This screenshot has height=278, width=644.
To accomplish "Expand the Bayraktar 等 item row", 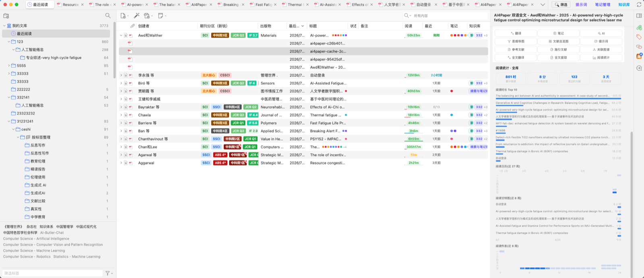I will [x=121, y=107].
